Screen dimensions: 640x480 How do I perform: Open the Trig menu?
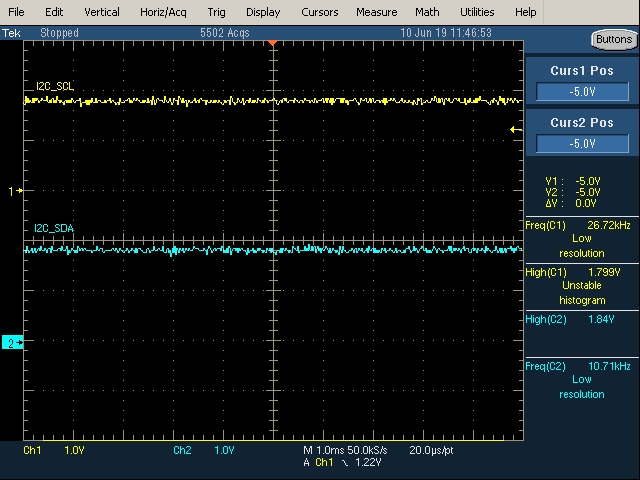(x=216, y=12)
